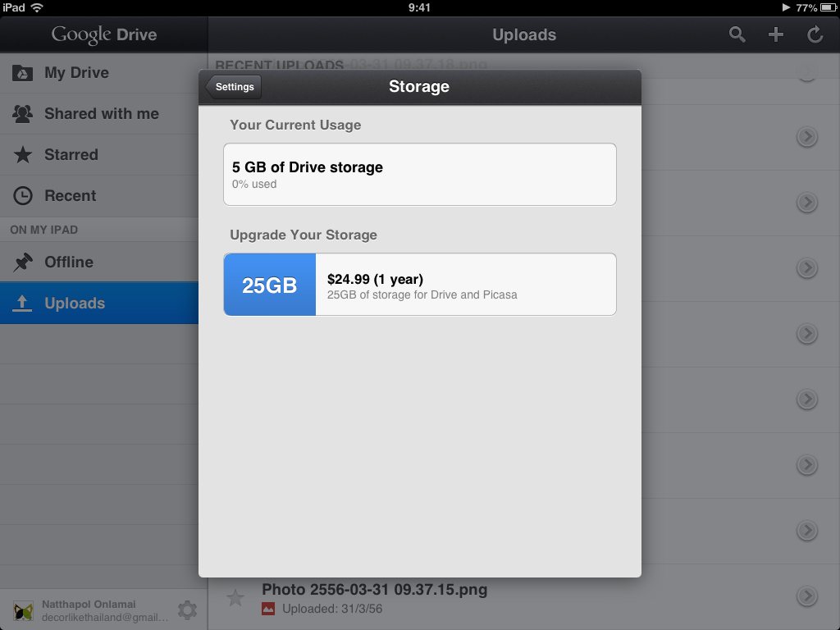The height and width of the screenshot is (630, 840).
Task: Click the battery indicator in status bar
Action: (829, 7)
